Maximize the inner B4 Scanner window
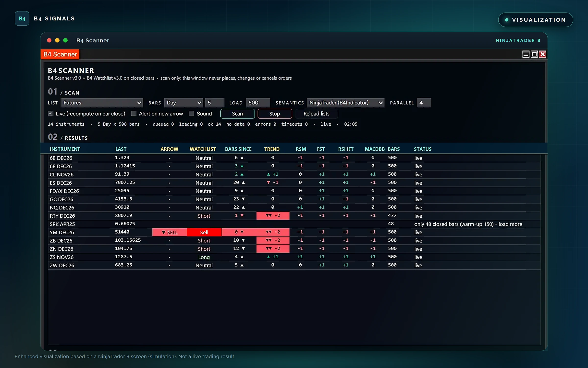The image size is (588, 368). (534, 54)
